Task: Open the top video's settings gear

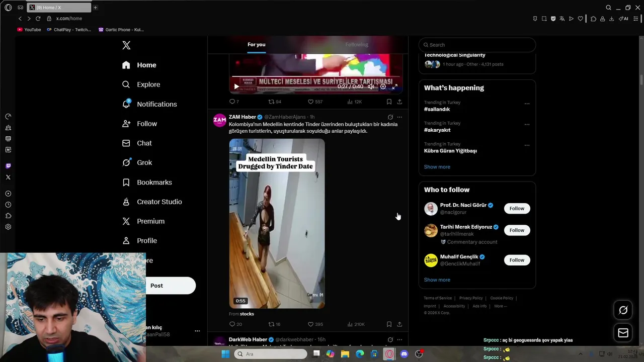Action: (x=383, y=86)
